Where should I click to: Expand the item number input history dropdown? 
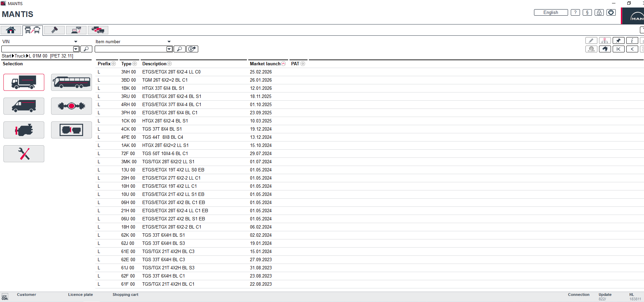click(x=169, y=49)
